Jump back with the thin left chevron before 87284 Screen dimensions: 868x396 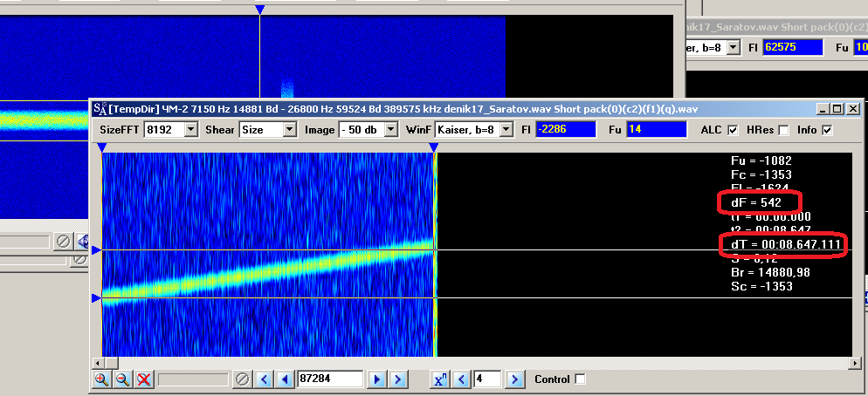tap(264, 379)
